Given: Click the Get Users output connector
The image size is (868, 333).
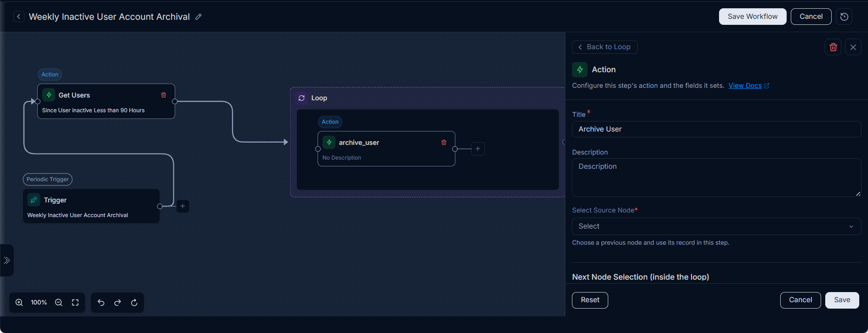Looking at the screenshot, I should (175, 101).
